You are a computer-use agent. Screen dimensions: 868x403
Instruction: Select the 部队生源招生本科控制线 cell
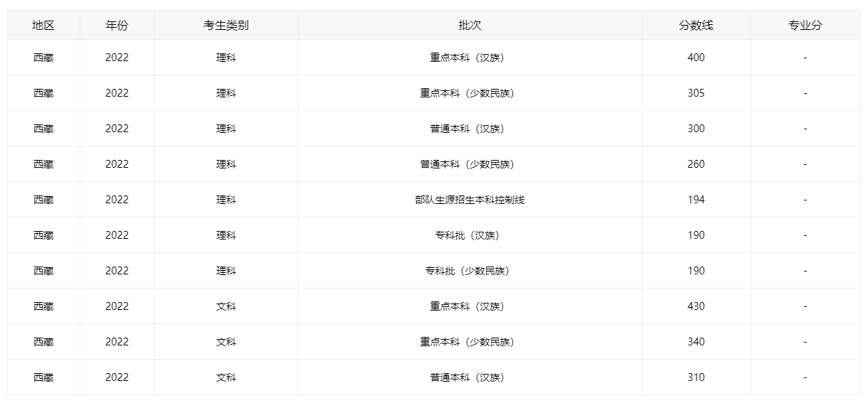(470, 200)
